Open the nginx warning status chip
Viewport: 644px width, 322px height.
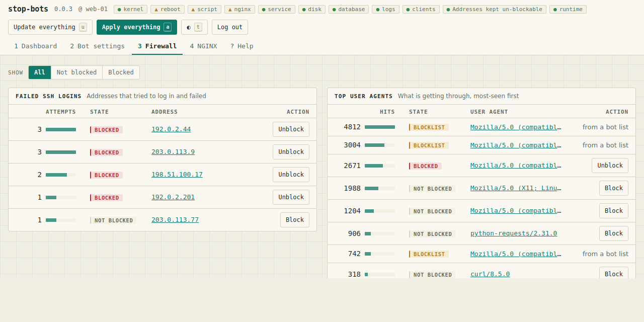(x=239, y=9)
